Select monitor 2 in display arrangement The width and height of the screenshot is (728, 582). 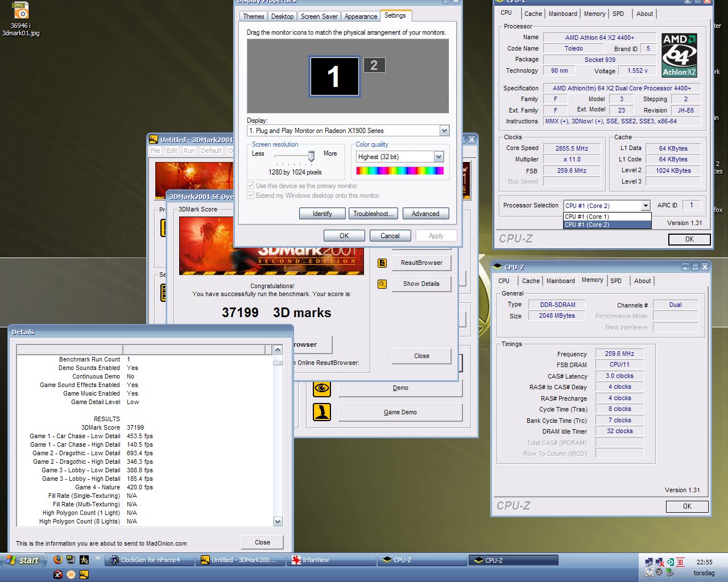(374, 65)
